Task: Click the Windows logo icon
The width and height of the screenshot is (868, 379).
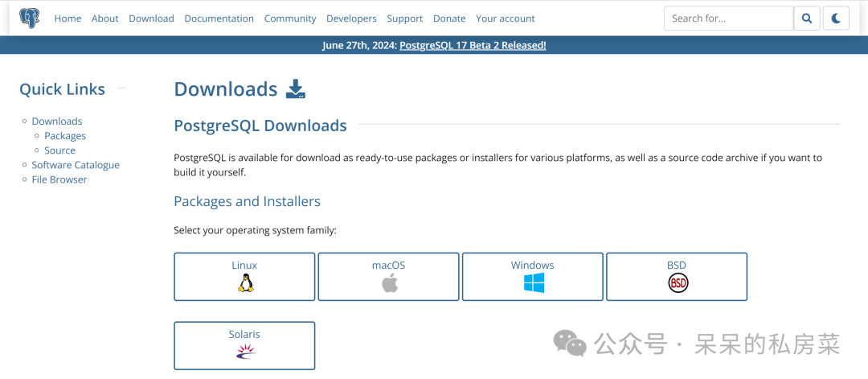Action: tap(534, 282)
